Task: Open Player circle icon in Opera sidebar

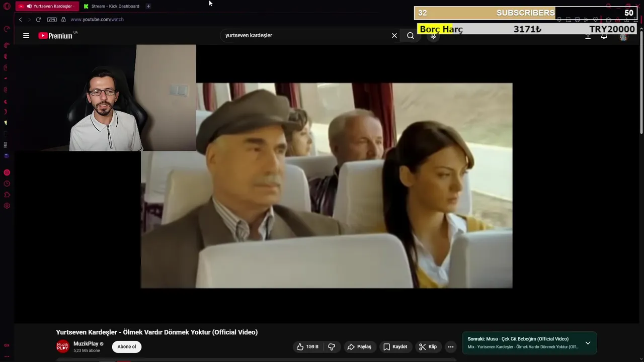Action: tap(7, 172)
